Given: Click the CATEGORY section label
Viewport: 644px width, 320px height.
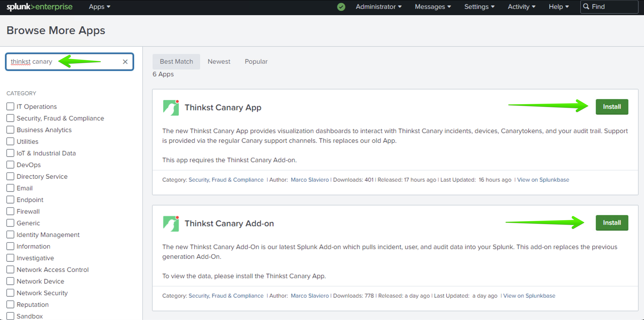Looking at the screenshot, I should pyautogui.click(x=21, y=93).
